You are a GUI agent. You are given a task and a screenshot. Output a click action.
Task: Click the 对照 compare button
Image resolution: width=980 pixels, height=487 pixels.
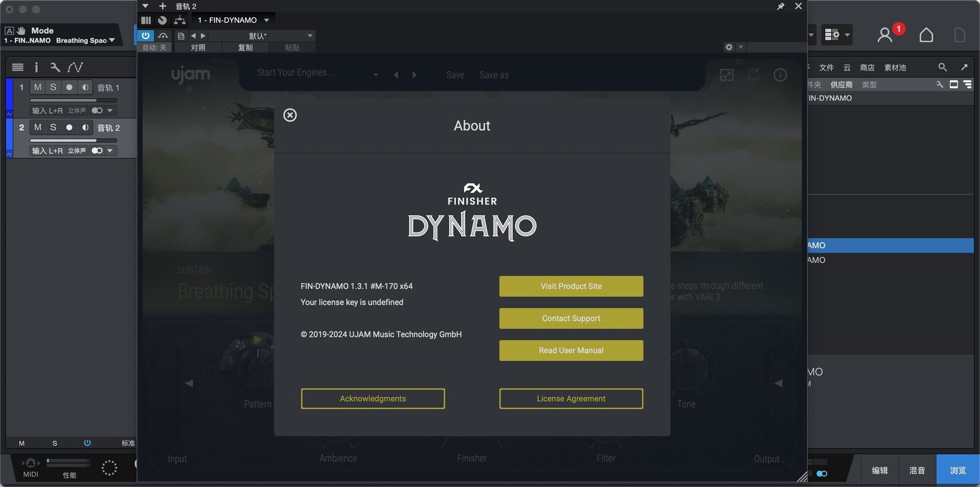198,47
